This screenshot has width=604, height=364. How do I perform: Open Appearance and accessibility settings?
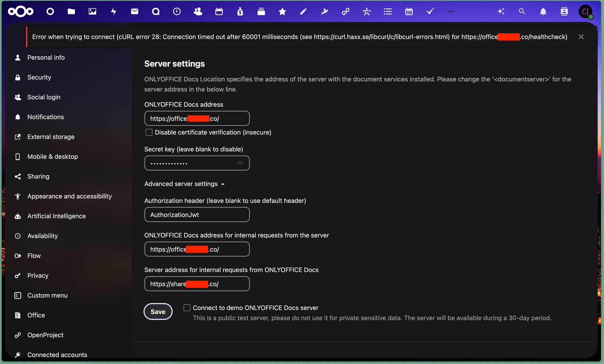tap(70, 196)
